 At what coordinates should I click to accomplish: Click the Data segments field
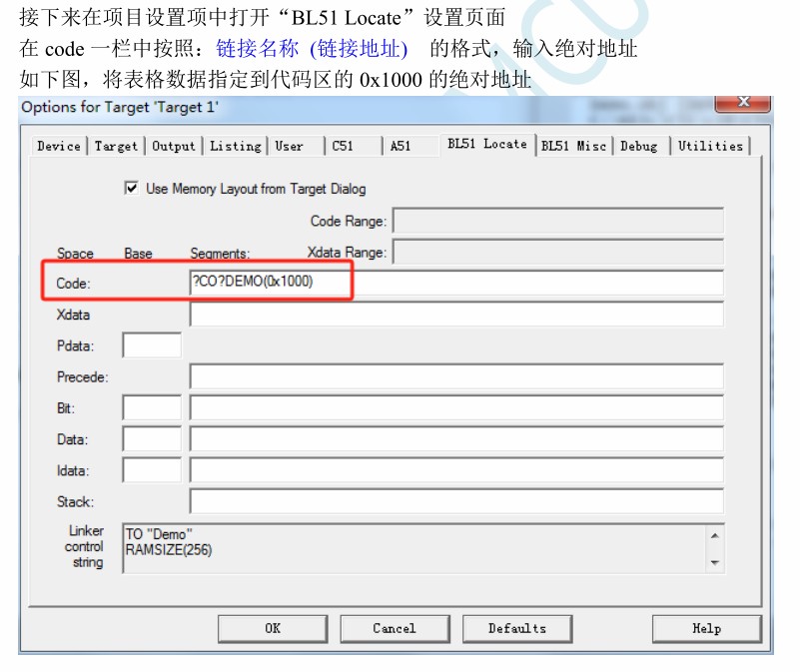(456, 438)
